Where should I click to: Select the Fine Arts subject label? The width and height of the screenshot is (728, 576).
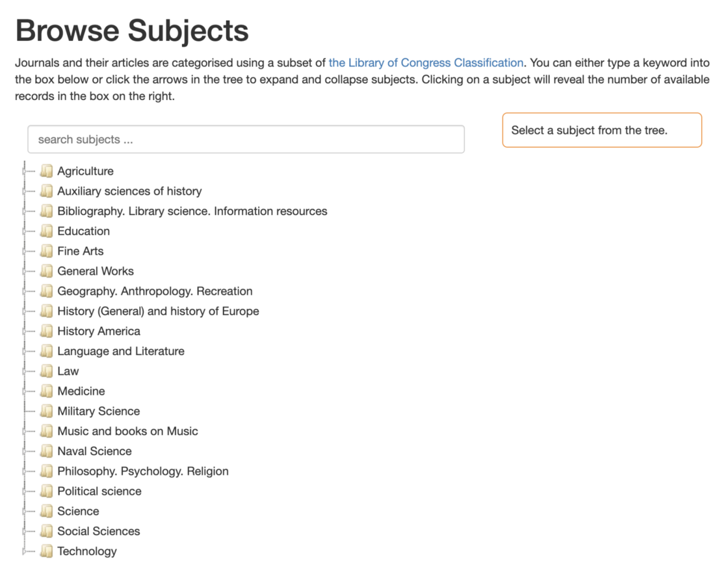(81, 251)
